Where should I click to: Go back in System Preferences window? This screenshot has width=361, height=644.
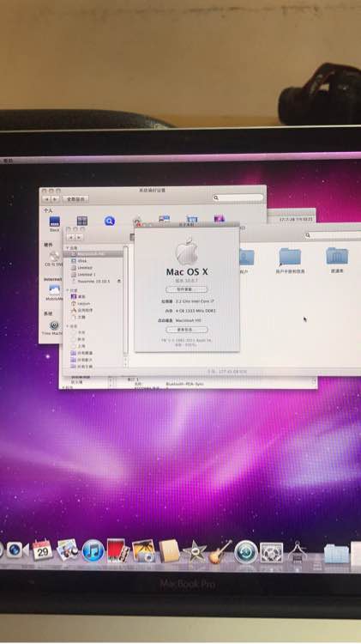(47, 199)
